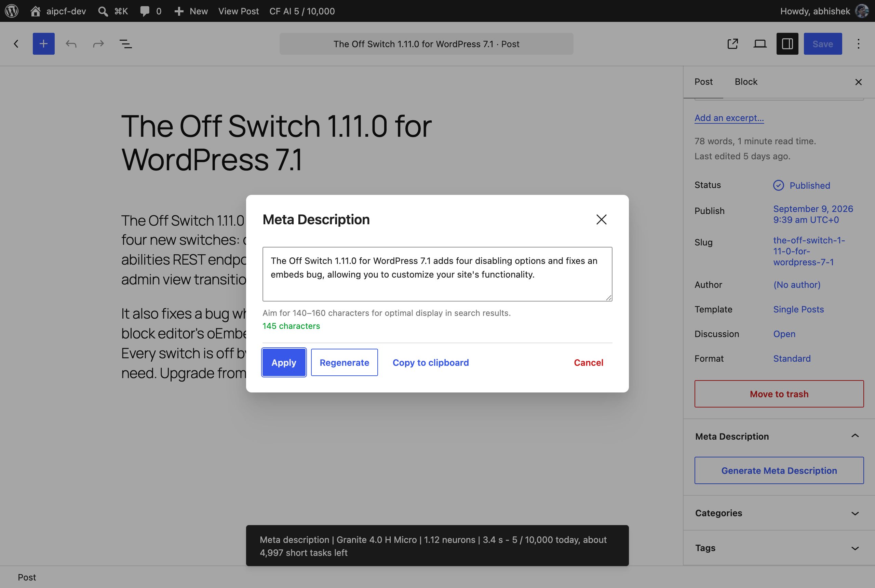Collapse the Meta Description sidebar panel

(x=779, y=436)
